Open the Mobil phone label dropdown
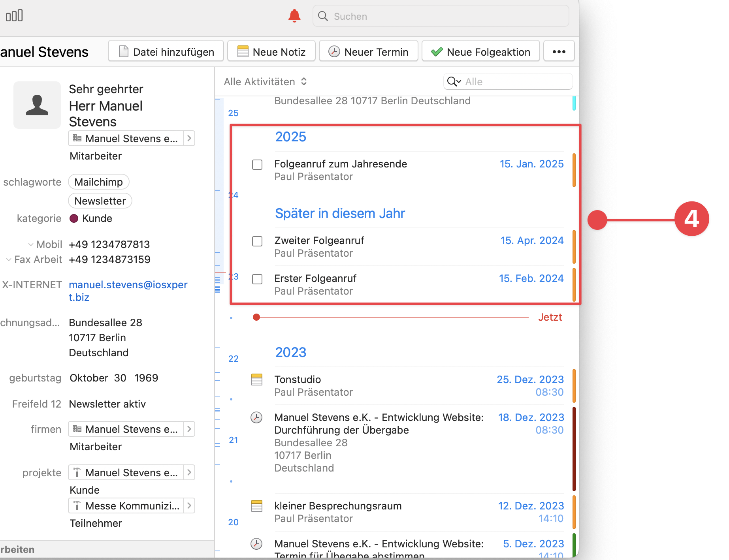729x560 pixels. [x=31, y=244]
